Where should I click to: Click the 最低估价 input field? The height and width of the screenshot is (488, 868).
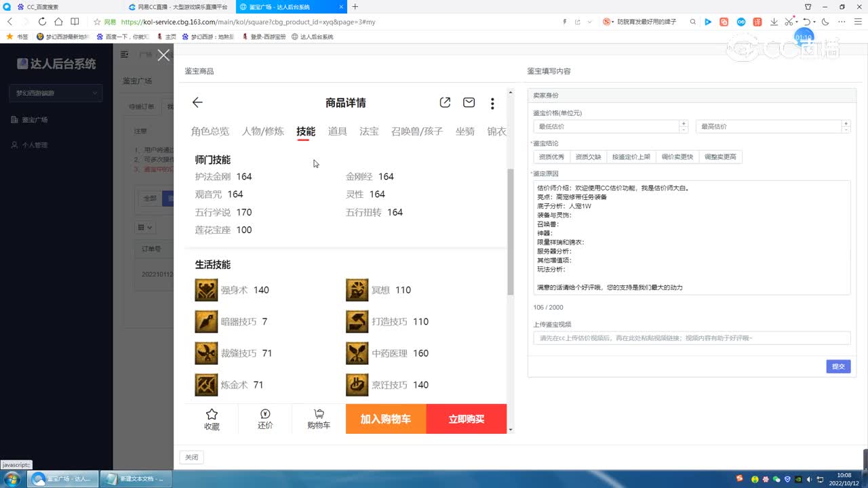coord(606,126)
